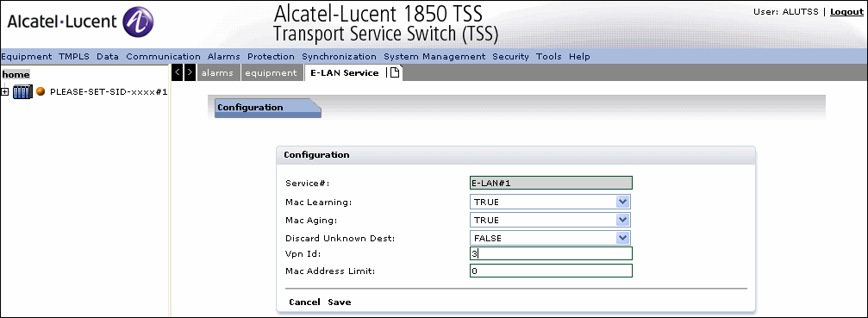Click the Vpn Id input field

click(x=551, y=253)
